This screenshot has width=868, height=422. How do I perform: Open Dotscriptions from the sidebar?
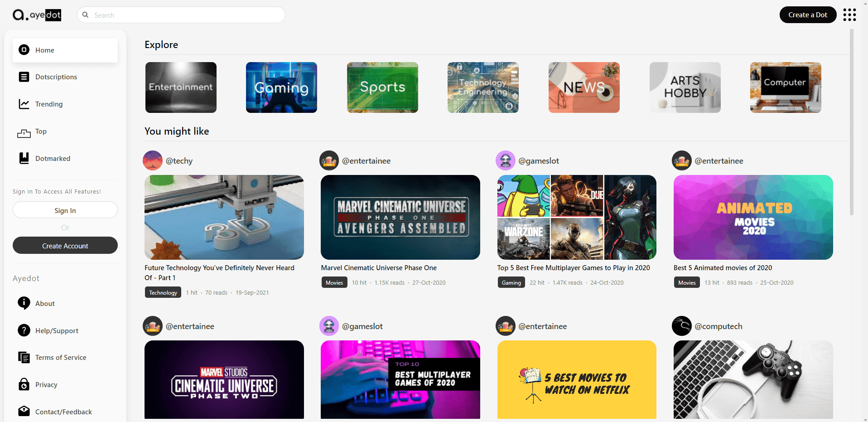[65, 77]
